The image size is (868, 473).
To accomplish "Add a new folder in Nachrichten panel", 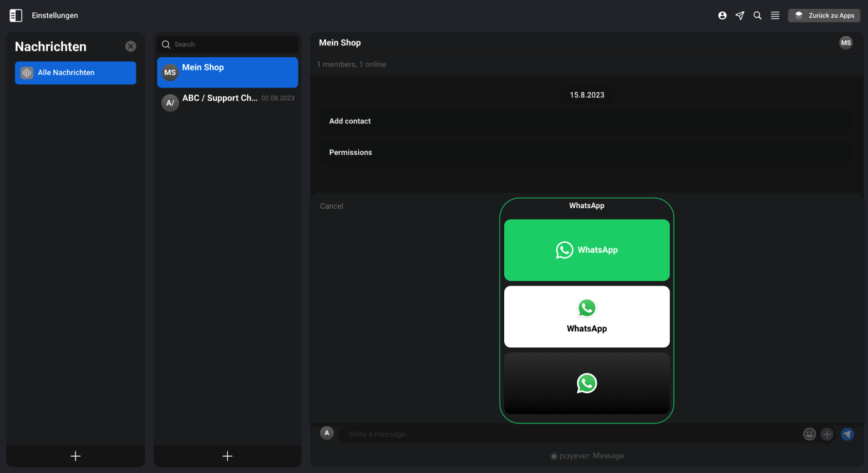I will [76, 456].
